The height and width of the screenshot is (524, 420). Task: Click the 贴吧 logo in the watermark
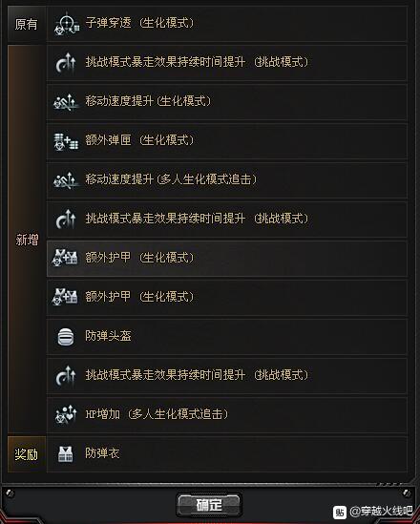[x=340, y=512]
